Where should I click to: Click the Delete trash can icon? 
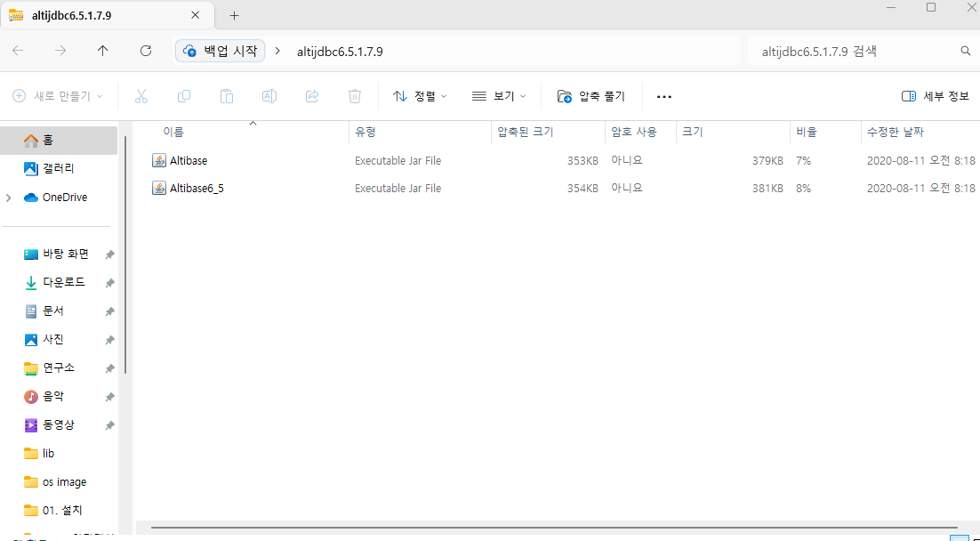tap(354, 96)
